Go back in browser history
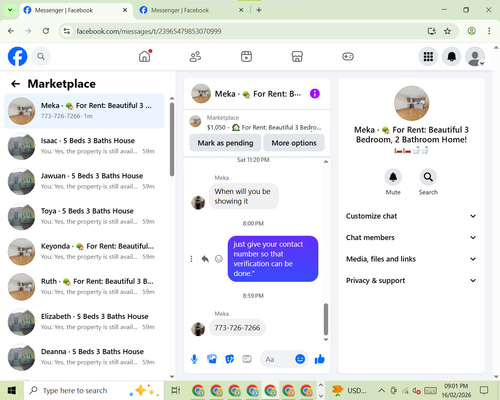This screenshot has width=500, height=400. coord(11,31)
